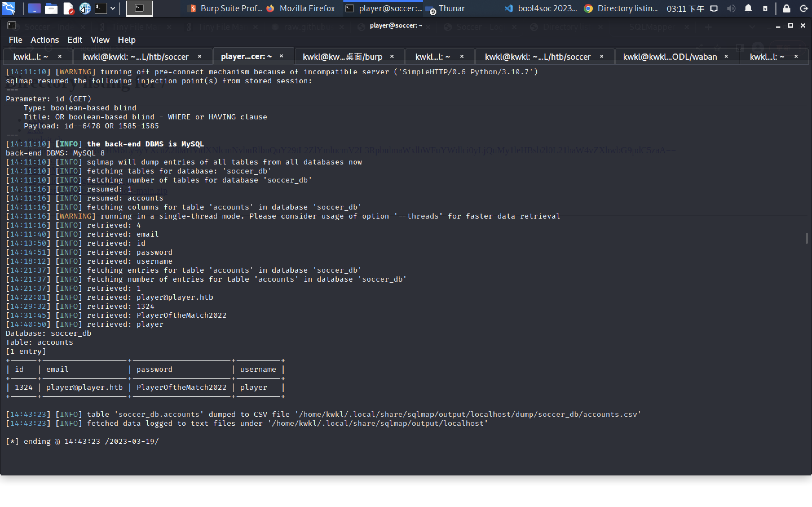The height and width of the screenshot is (507, 812).
Task: Close the player...cer terminal tab
Action: click(x=281, y=56)
